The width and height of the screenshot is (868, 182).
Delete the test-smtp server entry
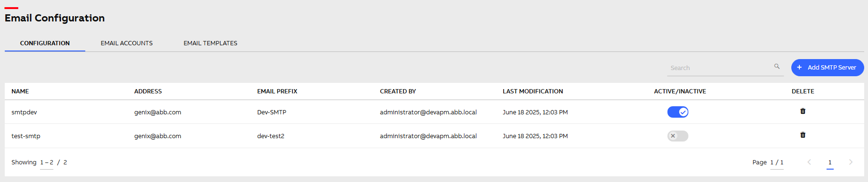click(x=803, y=135)
